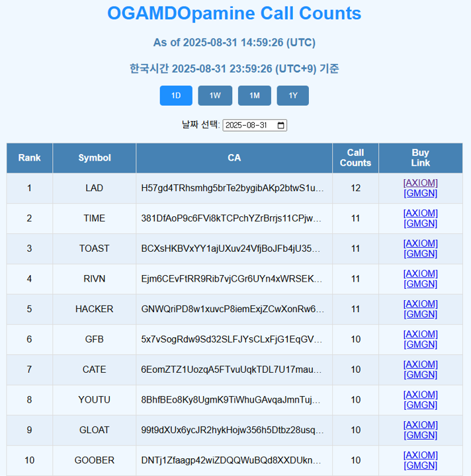
Task: Open GMGN link for CATE
Action: [420, 375]
